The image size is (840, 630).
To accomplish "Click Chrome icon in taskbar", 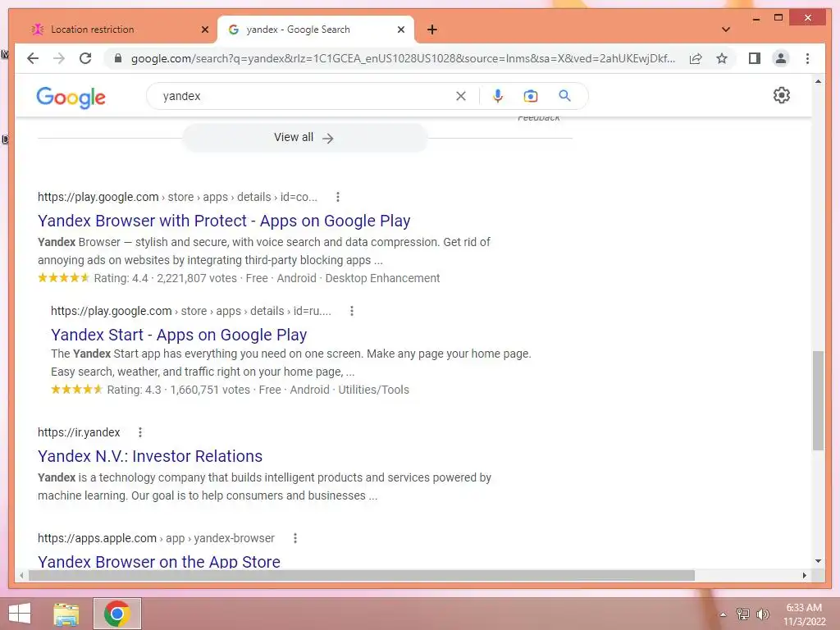I will (x=117, y=614).
